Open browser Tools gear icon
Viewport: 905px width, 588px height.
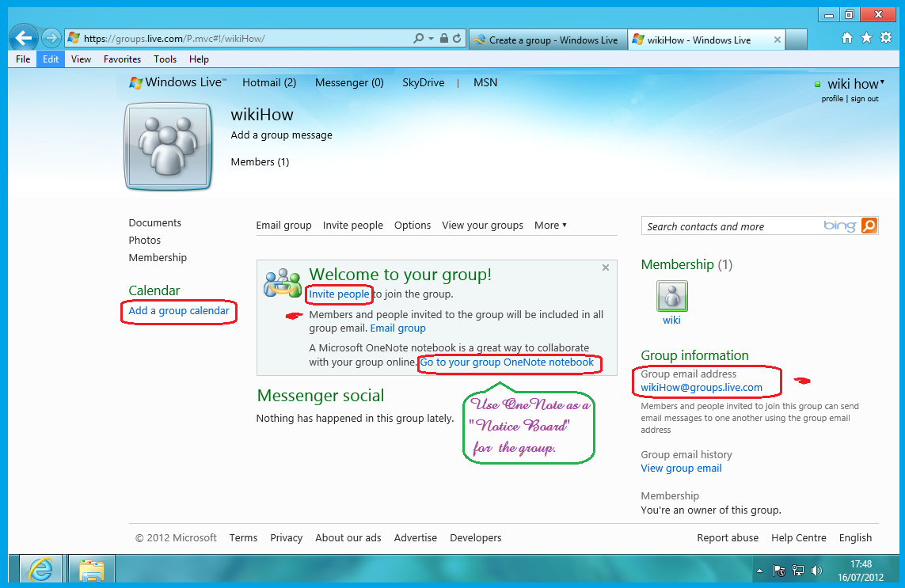click(886, 38)
